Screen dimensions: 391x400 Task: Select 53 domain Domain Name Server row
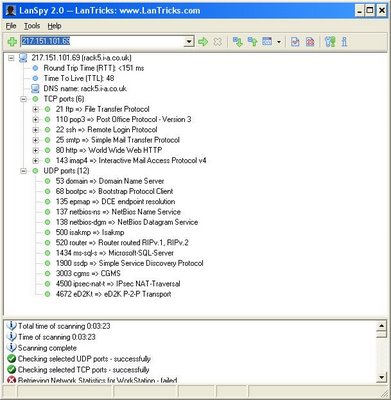(110, 181)
